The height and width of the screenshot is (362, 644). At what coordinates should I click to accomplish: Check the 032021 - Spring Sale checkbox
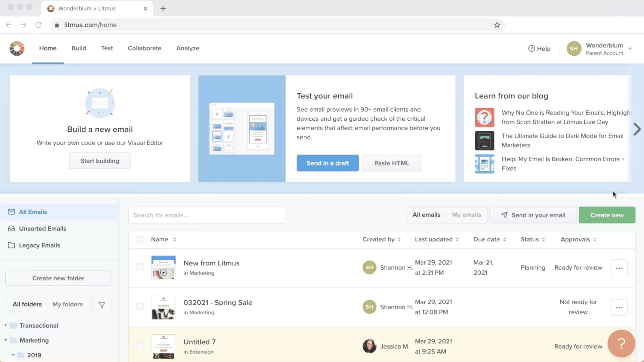(x=140, y=306)
